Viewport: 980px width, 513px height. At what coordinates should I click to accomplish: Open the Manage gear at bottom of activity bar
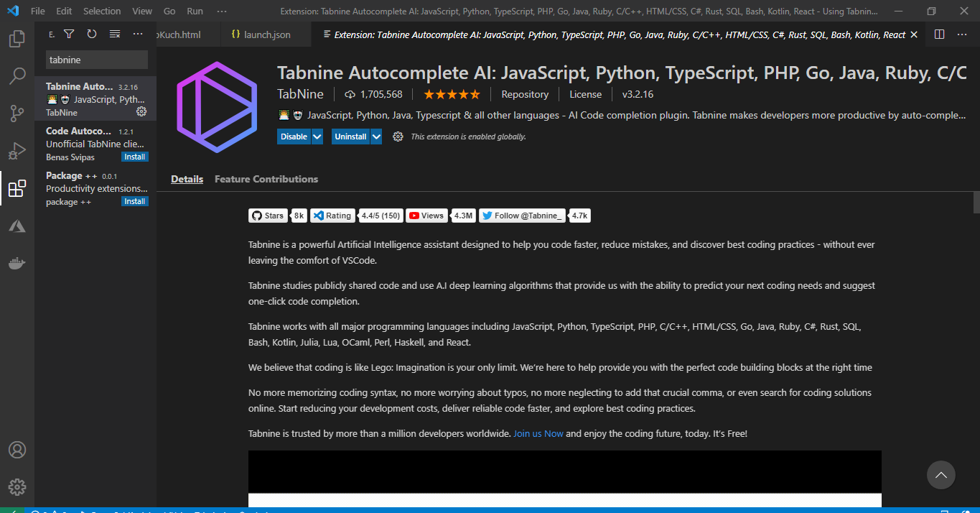[x=17, y=486]
